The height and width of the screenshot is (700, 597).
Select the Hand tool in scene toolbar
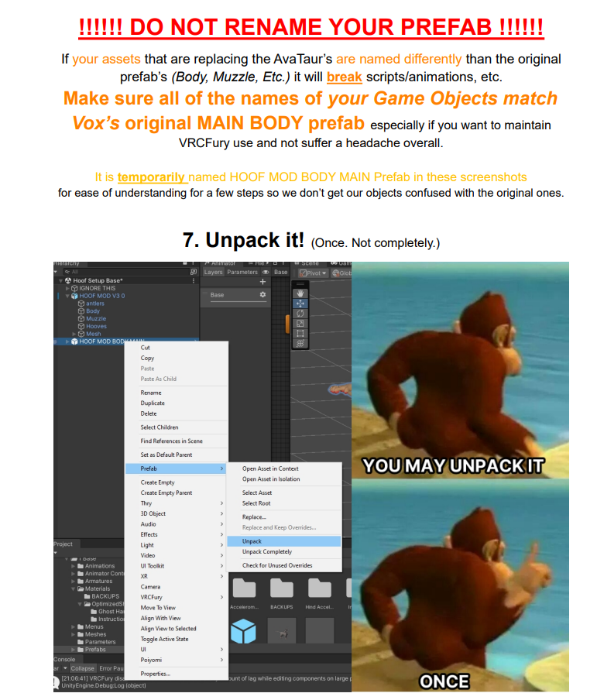300,293
